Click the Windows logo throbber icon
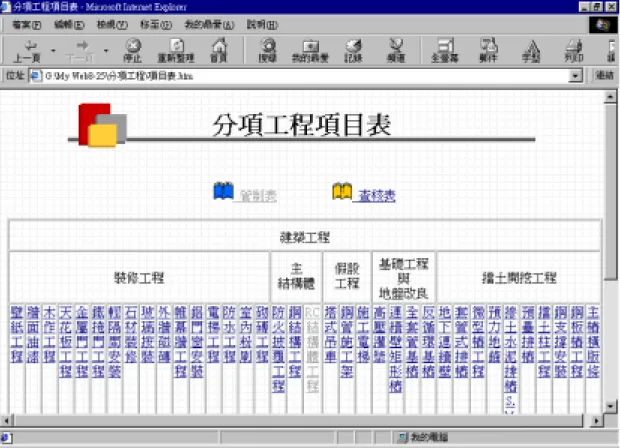 pos(603,25)
